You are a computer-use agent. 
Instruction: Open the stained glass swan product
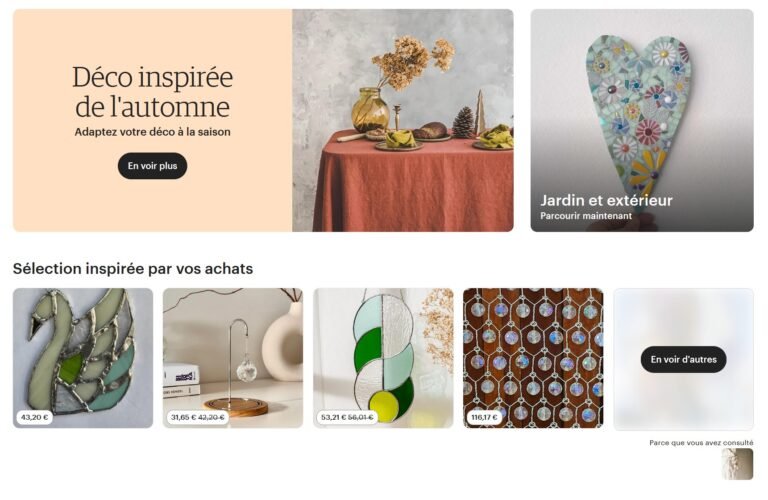pos(83,358)
